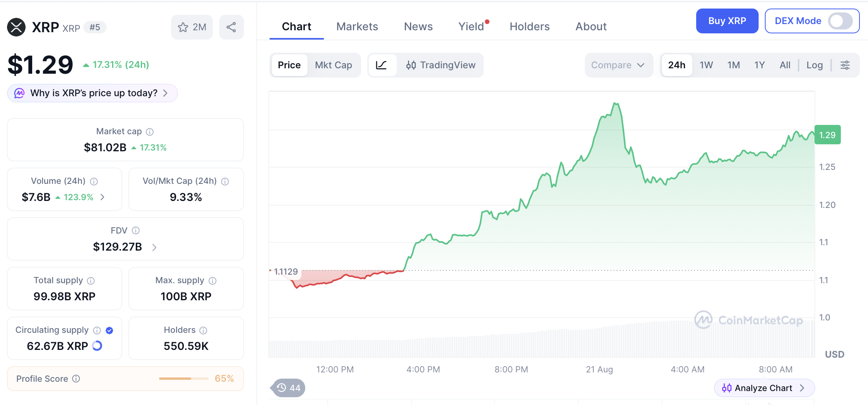Expand the Volume (24h) details chevron

click(102, 197)
